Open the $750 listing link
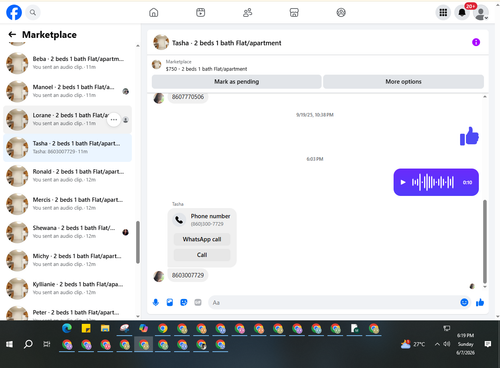The width and height of the screenshot is (500, 368). click(206, 69)
